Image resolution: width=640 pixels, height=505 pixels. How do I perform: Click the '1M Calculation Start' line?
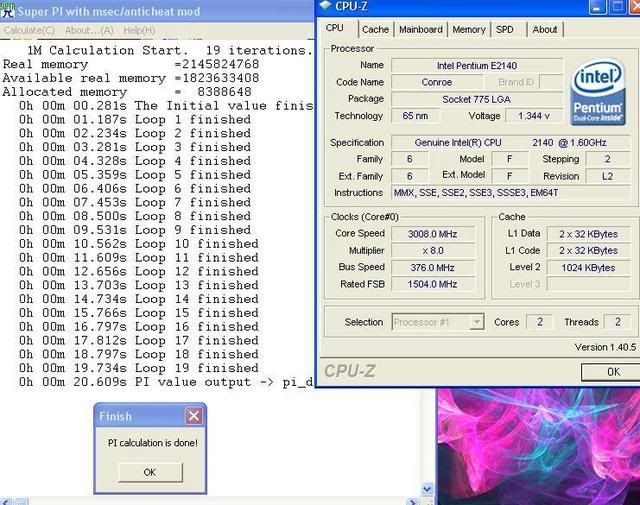tap(169, 51)
